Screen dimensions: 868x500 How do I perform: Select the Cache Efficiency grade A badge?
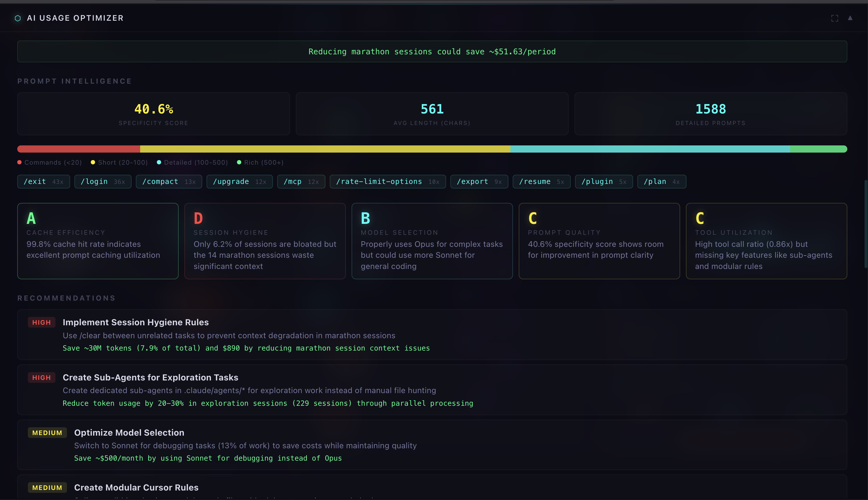click(31, 218)
